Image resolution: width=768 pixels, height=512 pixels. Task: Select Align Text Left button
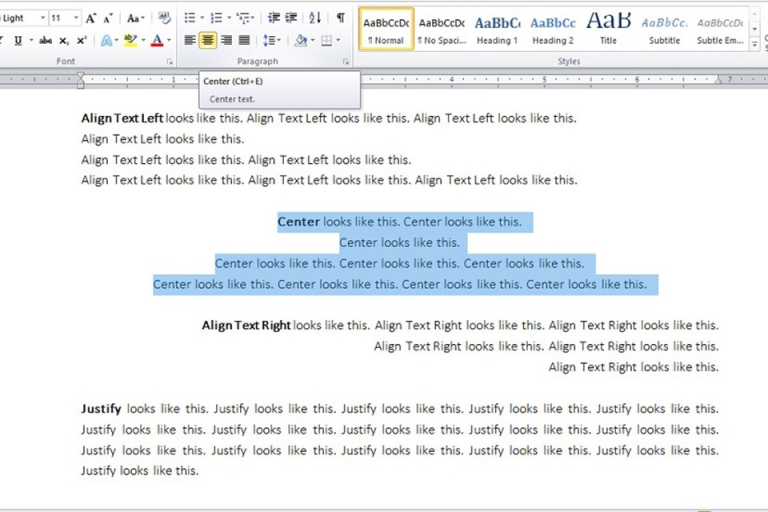[x=190, y=40]
